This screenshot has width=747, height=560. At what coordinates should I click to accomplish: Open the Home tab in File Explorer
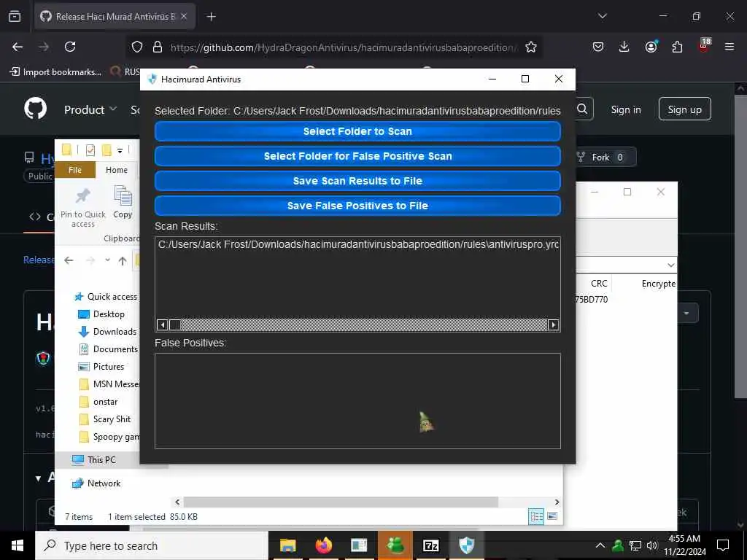coord(117,170)
